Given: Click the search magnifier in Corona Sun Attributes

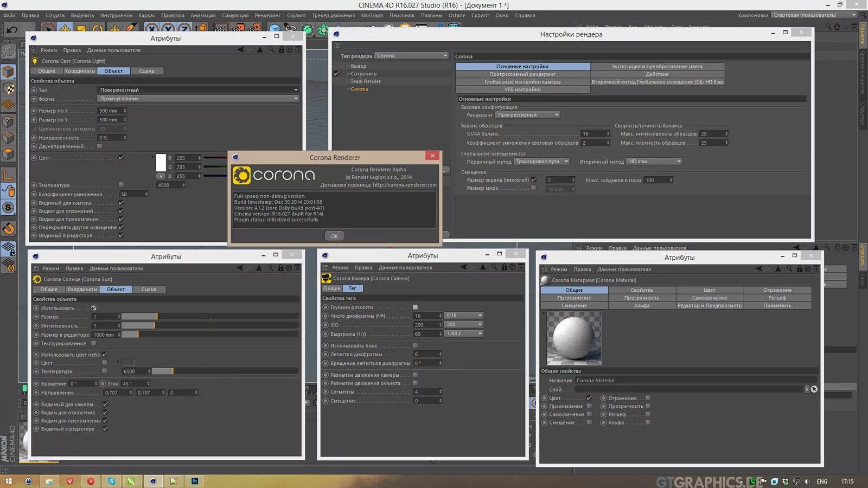Looking at the screenshot, I should pos(270,268).
